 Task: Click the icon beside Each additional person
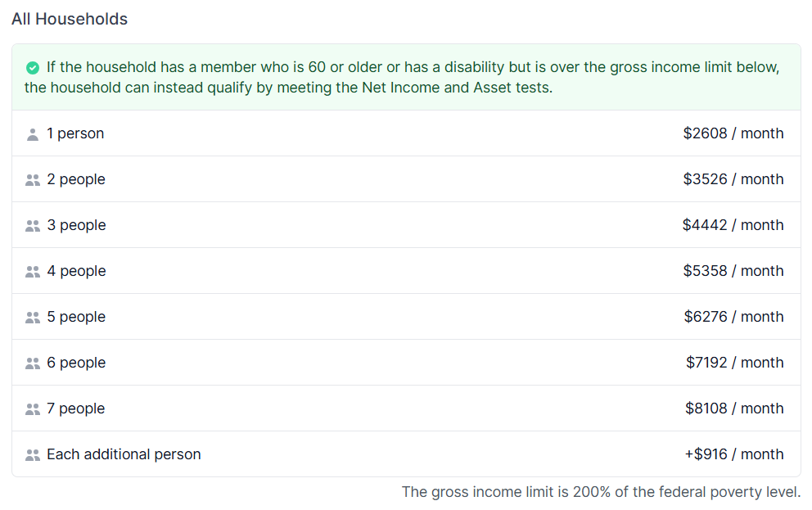[x=33, y=455]
